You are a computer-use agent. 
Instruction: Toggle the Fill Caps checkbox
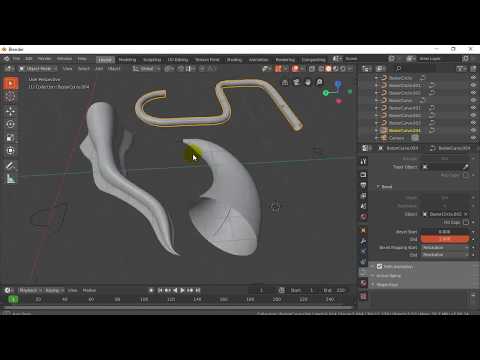[466, 222]
